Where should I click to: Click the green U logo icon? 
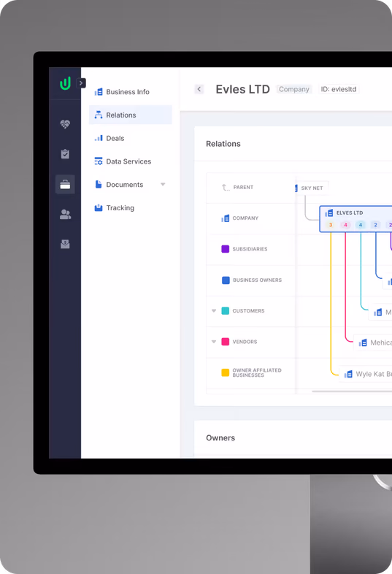point(65,83)
